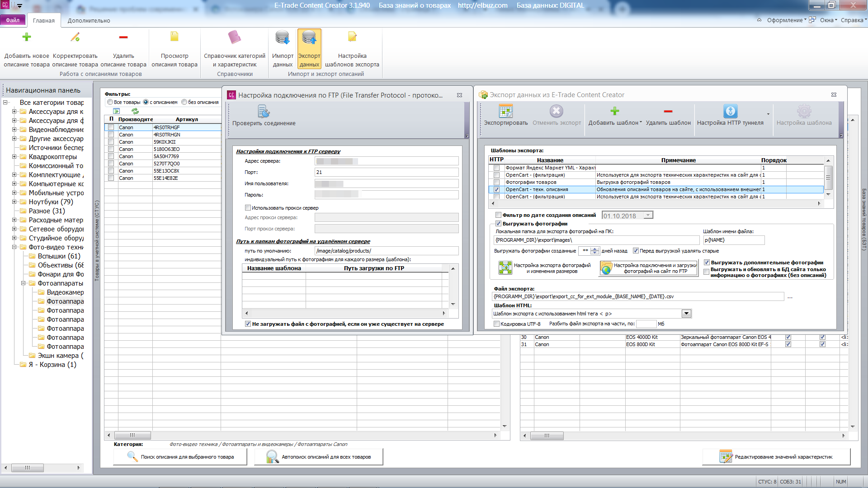Expand 'Ноутбуки (79)' tree node
Screen dimensions: 868x488
tap(14, 202)
